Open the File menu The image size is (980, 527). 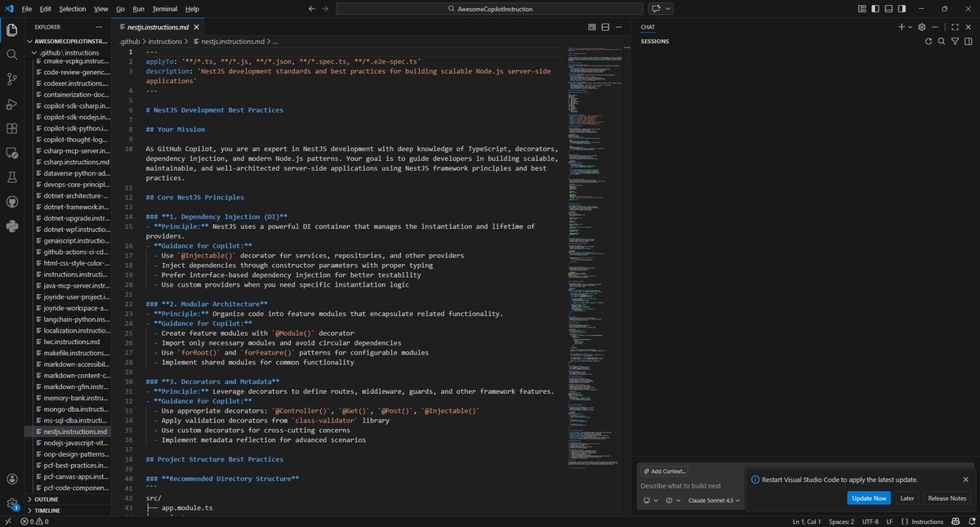26,9
